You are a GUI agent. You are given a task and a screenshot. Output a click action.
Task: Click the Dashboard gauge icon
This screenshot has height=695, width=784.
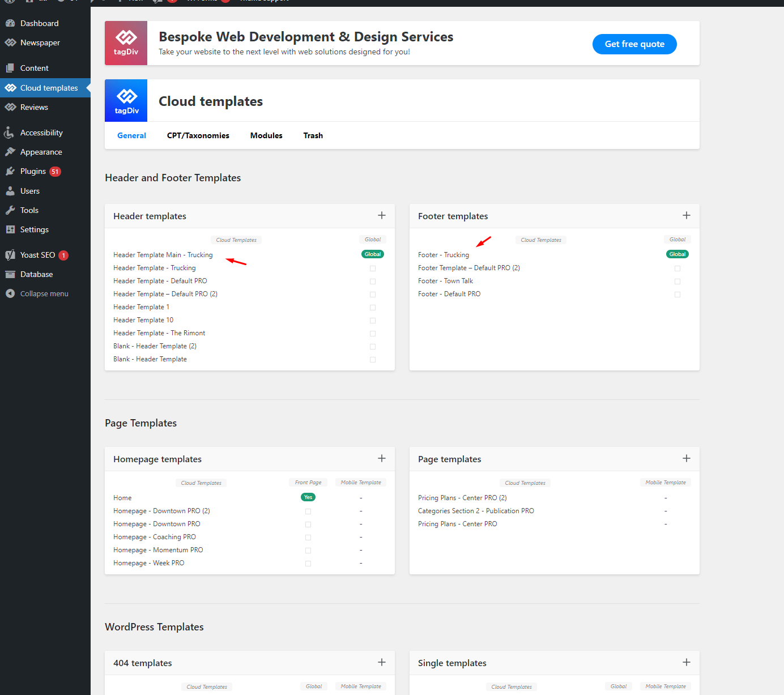coord(10,23)
